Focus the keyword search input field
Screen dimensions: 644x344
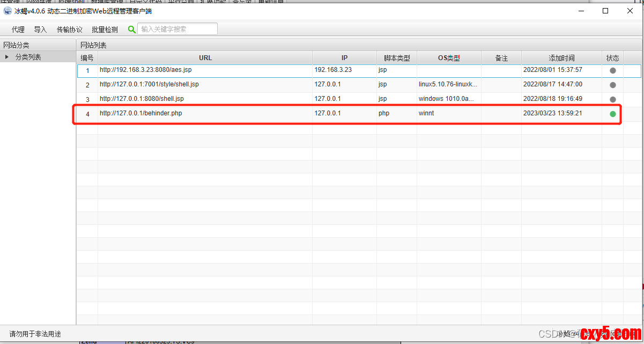pyautogui.click(x=177, y=29)
